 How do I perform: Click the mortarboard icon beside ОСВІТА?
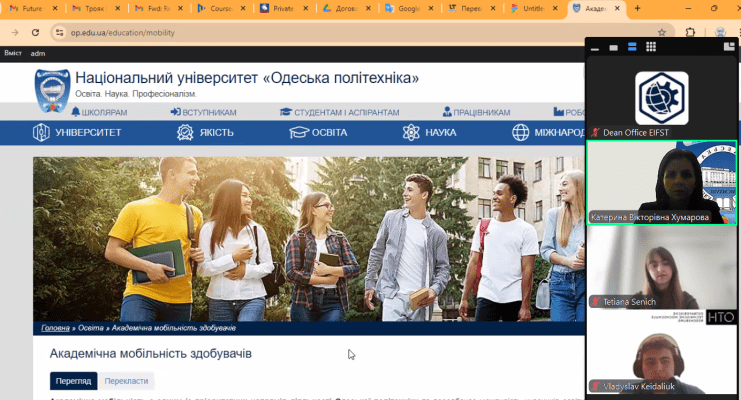(x=299, y=132)
